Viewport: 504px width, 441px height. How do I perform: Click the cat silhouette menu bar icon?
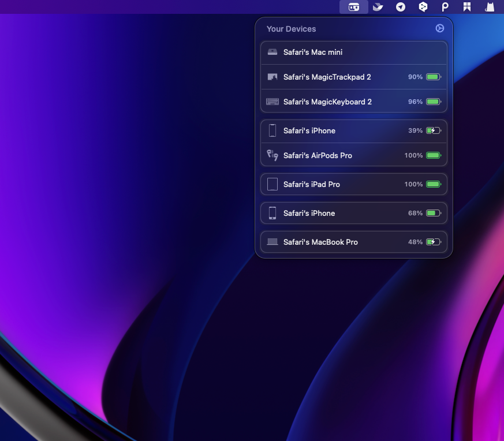coord(490,7)
